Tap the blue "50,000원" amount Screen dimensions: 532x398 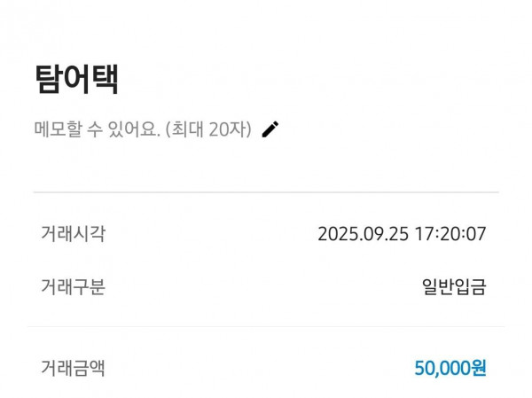pos(450,367)
